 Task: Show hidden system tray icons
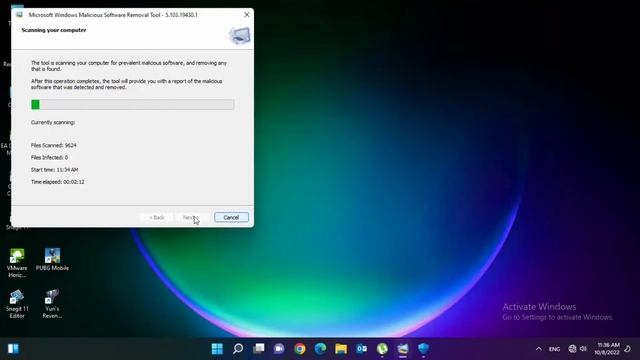pos(539,349)
